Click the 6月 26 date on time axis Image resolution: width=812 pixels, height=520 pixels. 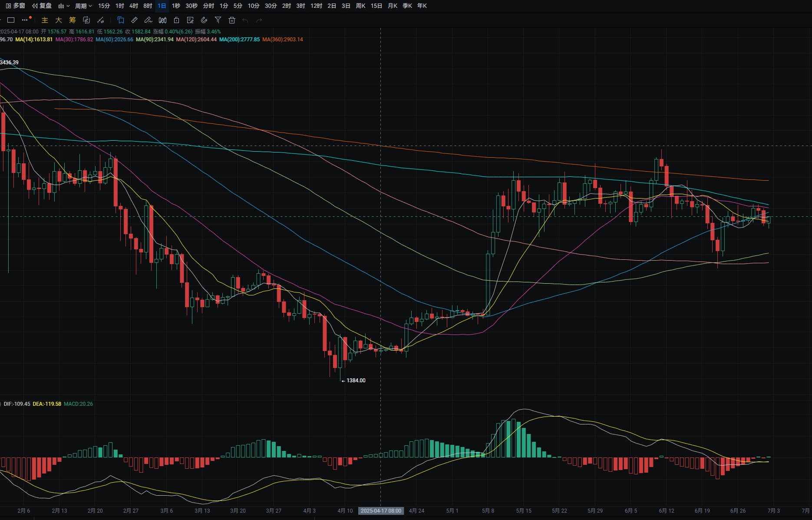pyautogui.click(x=738, y=511)
